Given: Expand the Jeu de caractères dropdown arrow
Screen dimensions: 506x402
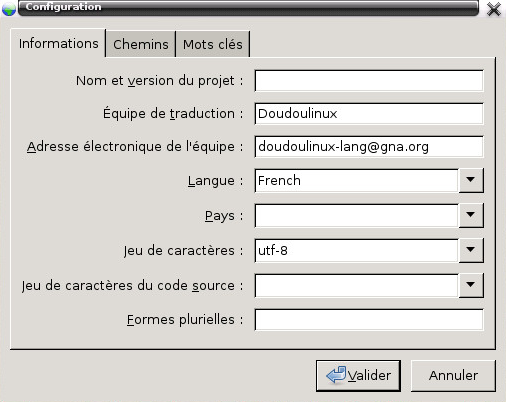Looking at the screenshot, I should pyautogui.click(x=471, y=250).
